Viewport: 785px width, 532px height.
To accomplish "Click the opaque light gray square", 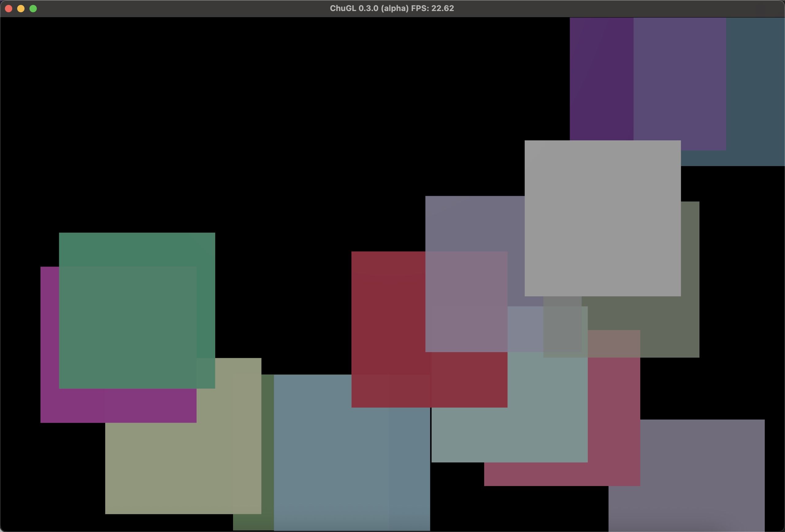I will pos(603,218).
